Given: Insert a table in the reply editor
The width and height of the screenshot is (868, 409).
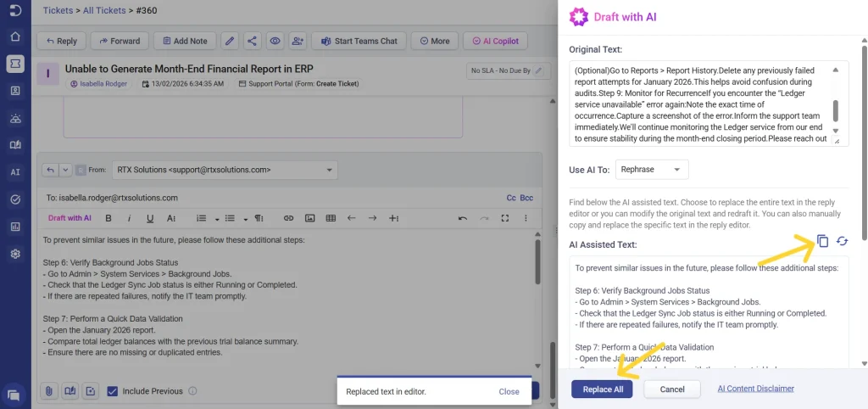Looking at the screenshot, I should point(331,218).
